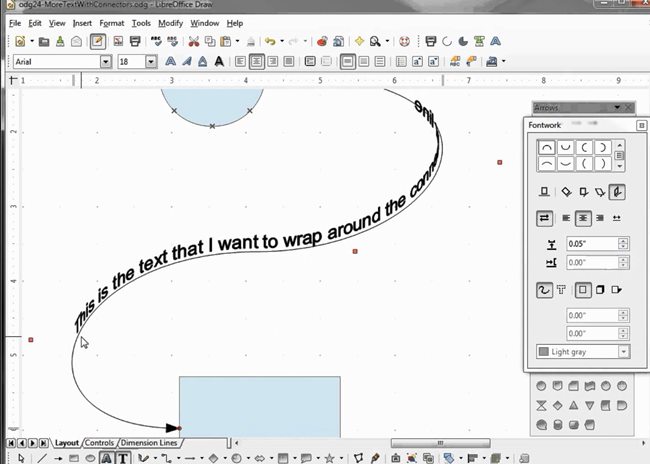Screen dimensions: 650x464
Task: Select the Text tool in drawing toolbar
Action: (x=122, y=458)
